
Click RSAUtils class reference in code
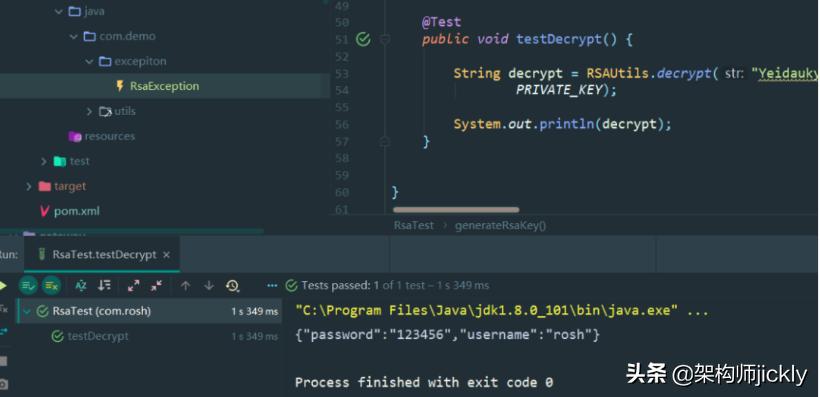[617, 73]
